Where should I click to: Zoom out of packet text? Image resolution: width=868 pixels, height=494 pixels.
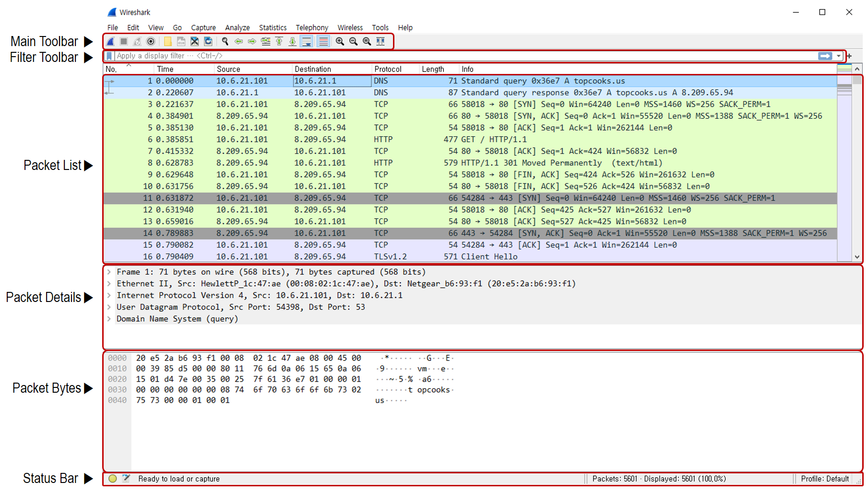353,42
